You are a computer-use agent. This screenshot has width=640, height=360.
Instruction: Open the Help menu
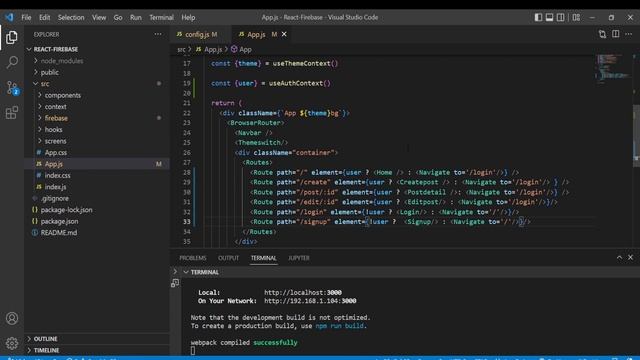coord(188,17)
